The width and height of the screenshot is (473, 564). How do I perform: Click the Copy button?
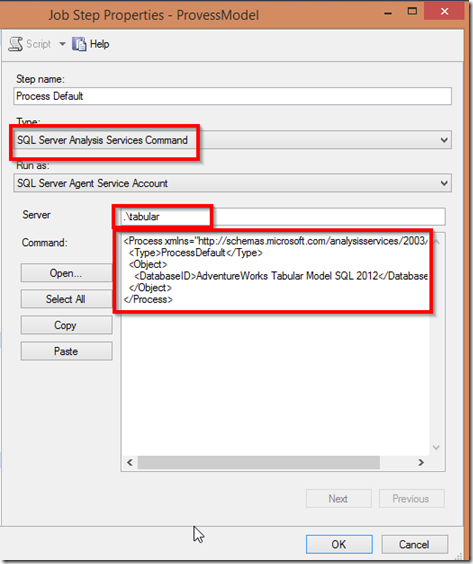click(x=66, y=326)
